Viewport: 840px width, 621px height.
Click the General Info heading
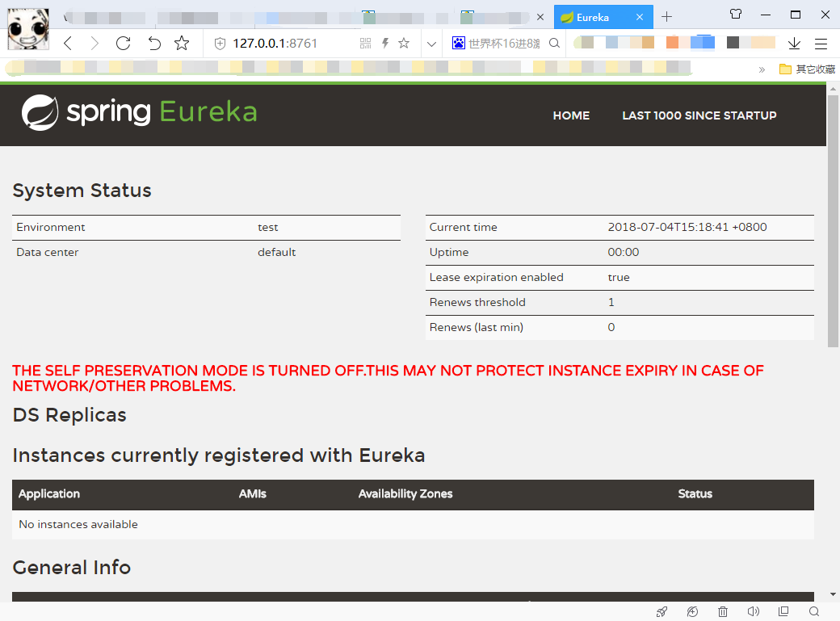tap(72, 568)
